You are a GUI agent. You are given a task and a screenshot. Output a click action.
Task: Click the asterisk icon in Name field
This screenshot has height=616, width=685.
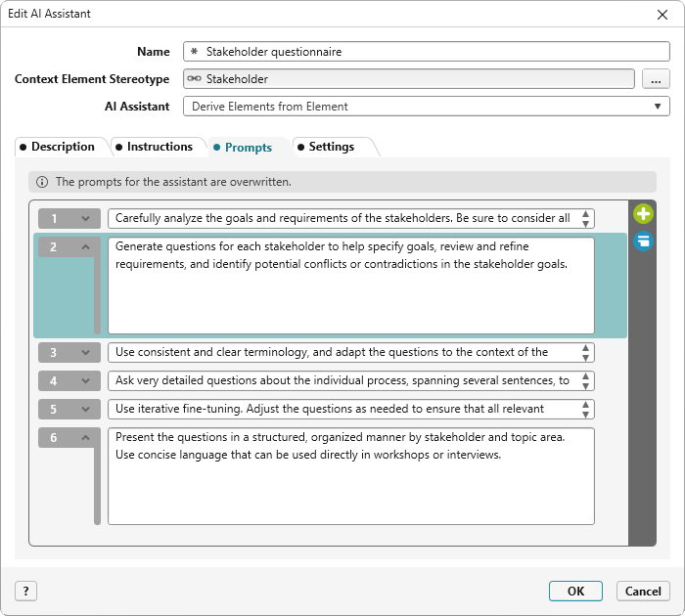[195, 52]
